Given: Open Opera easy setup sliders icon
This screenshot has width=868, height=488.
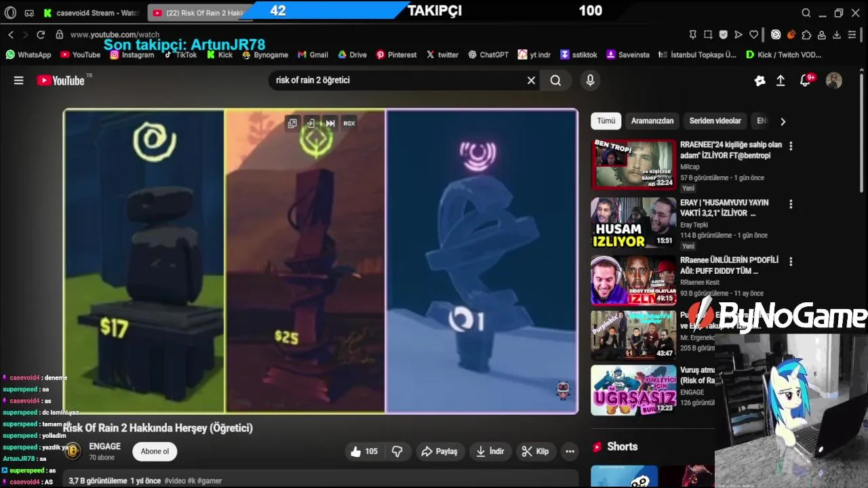Looking at the screenshot, I should click(852, 35).
